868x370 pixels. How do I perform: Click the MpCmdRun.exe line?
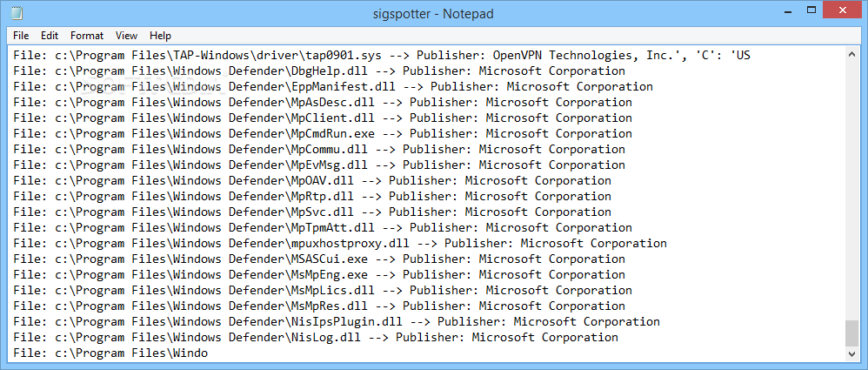click(x=323, y=133)
